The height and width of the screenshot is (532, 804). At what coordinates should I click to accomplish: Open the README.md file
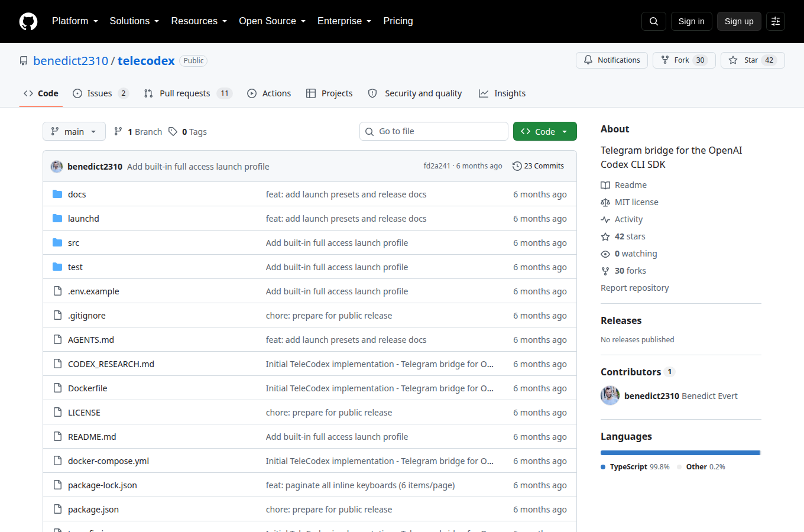[92, 437]
